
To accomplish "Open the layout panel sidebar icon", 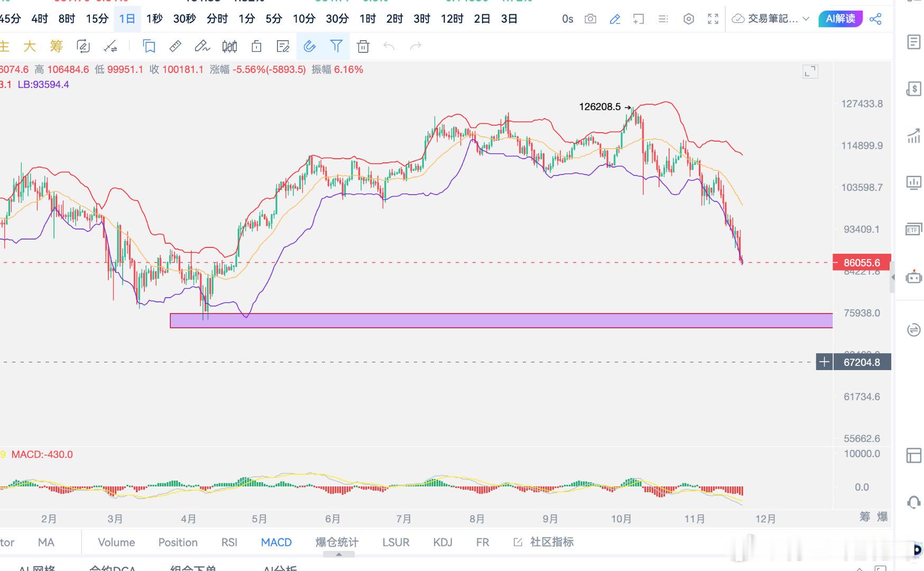I will (x=914, y=455).
